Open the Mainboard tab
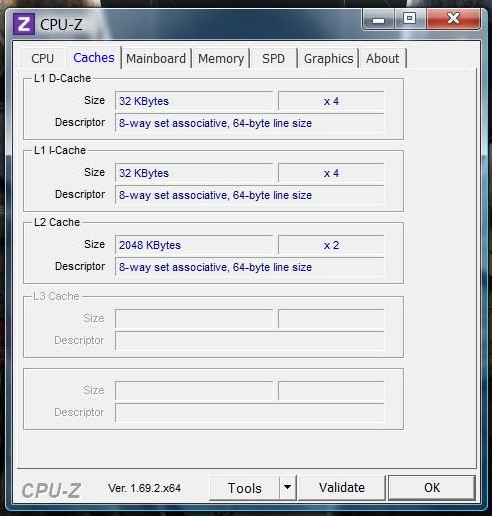Screen dimensions: 492x516 coord(156,59)
